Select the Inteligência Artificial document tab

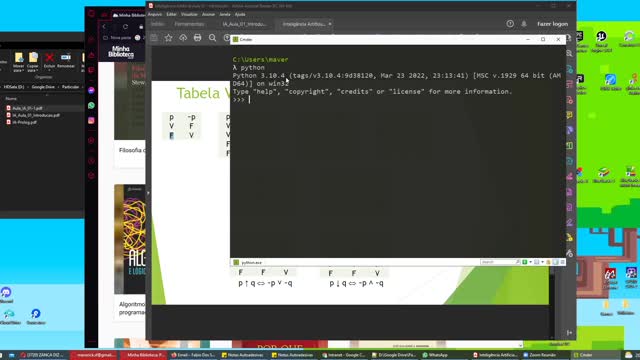tap(304, 24)
